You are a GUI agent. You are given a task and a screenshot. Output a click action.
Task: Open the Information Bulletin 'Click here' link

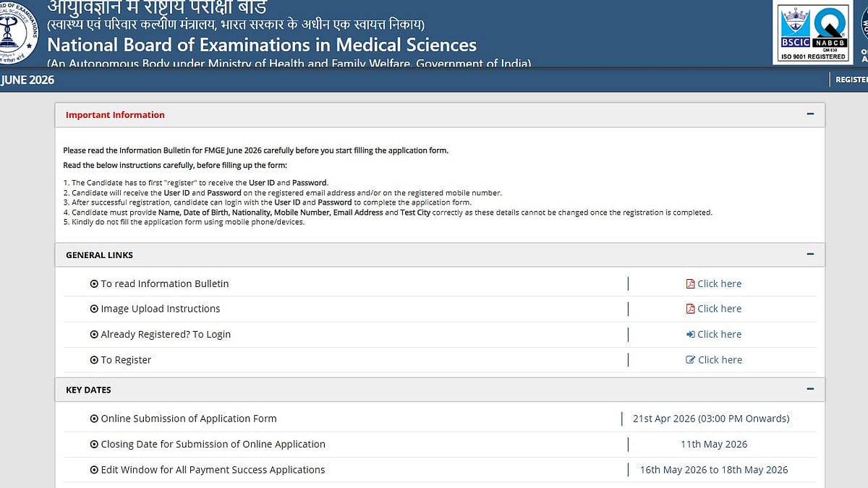tap(719, 283)
